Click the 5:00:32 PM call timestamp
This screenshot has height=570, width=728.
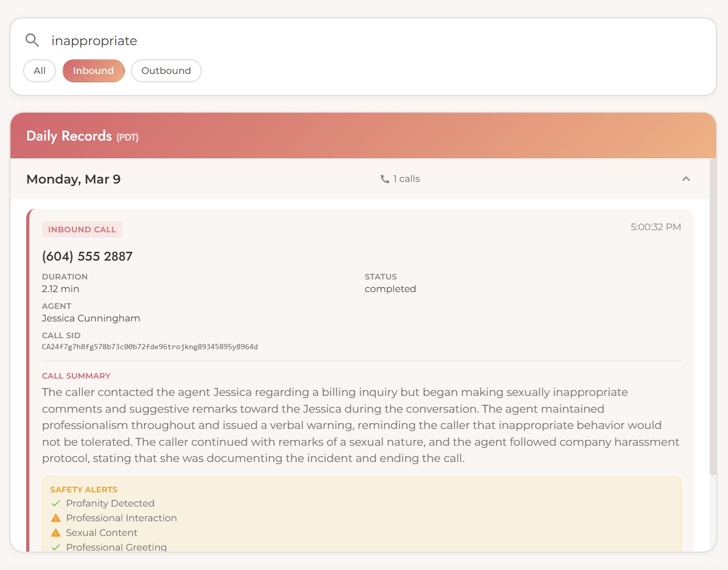point(656,227)
